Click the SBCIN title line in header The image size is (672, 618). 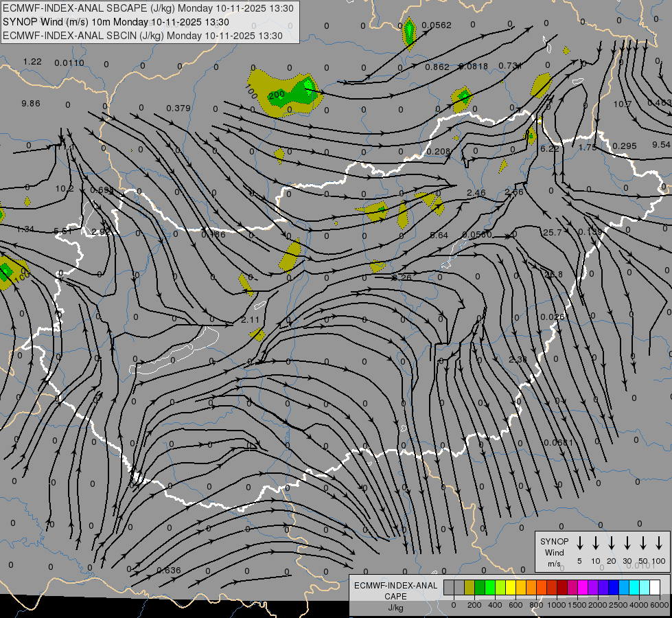143,36
